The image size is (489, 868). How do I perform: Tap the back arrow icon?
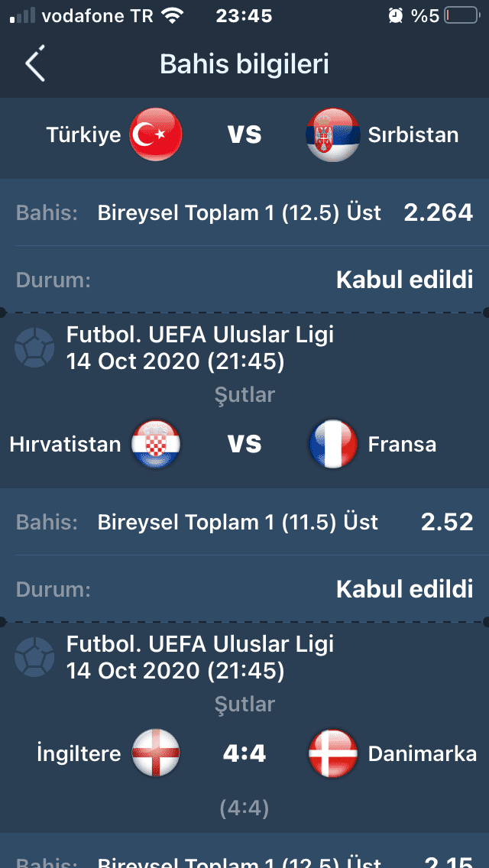pyautogui.click(x=35, y=63)
